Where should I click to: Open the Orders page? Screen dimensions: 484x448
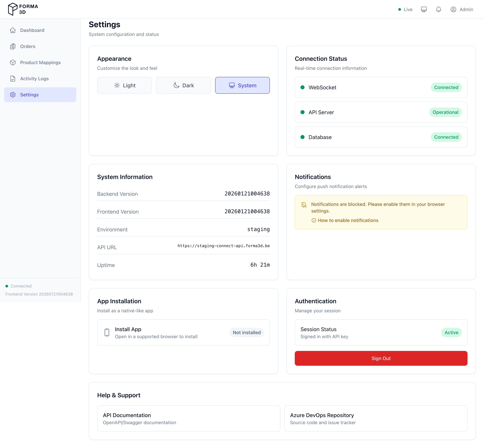click(28, 46)
